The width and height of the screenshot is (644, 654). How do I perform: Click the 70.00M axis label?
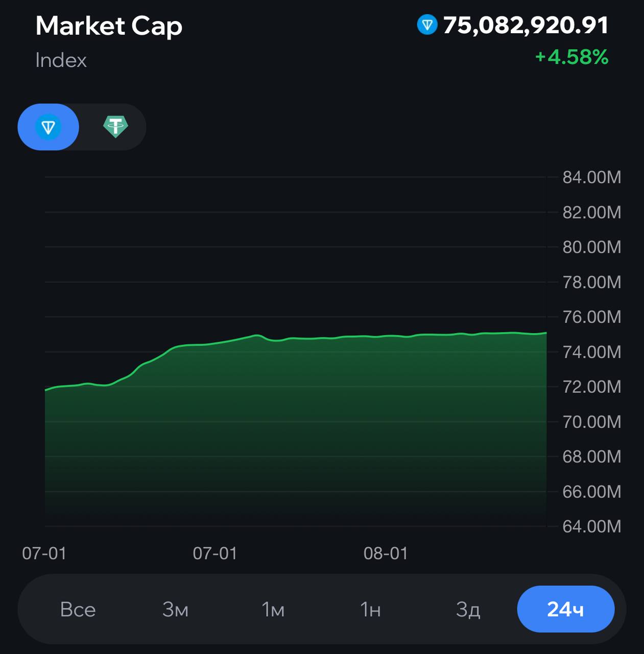tap(591, 422)
